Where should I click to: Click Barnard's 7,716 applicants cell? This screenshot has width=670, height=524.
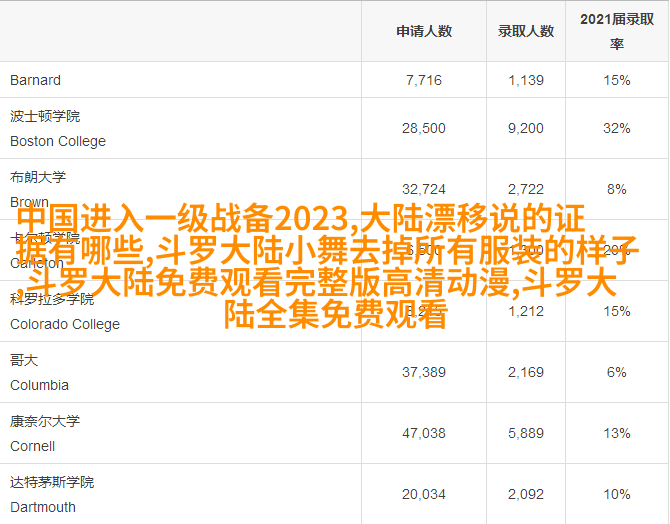coord(424,80)
